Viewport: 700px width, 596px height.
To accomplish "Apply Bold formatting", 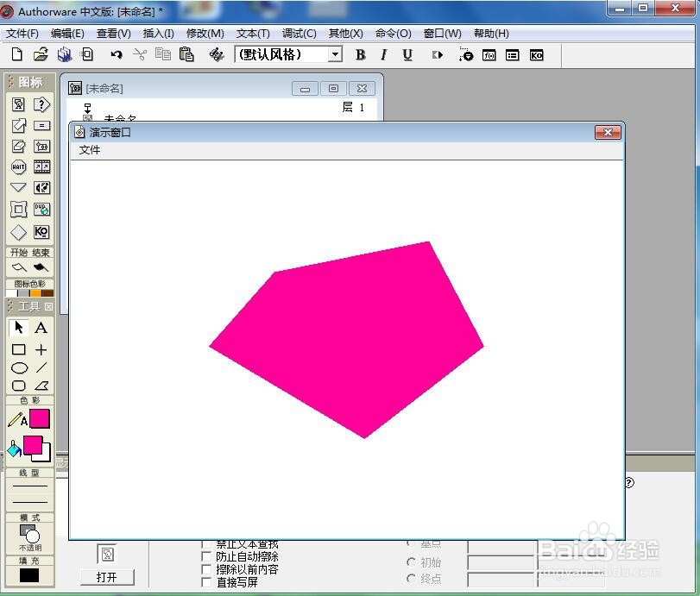I will [360, 55].
